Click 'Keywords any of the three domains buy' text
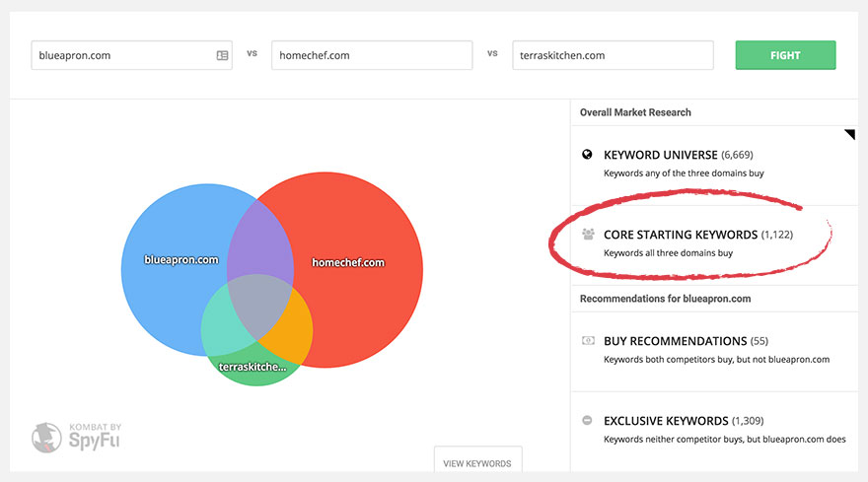The height and width of the screenshot is (482, 868). [x=684, y=173]
